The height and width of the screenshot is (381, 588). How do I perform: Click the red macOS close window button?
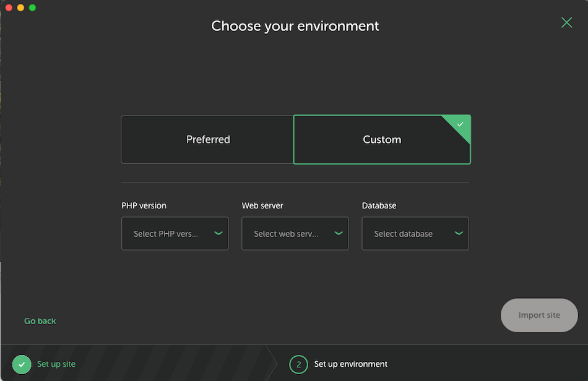pyautogui.click(x=9, y=7)
